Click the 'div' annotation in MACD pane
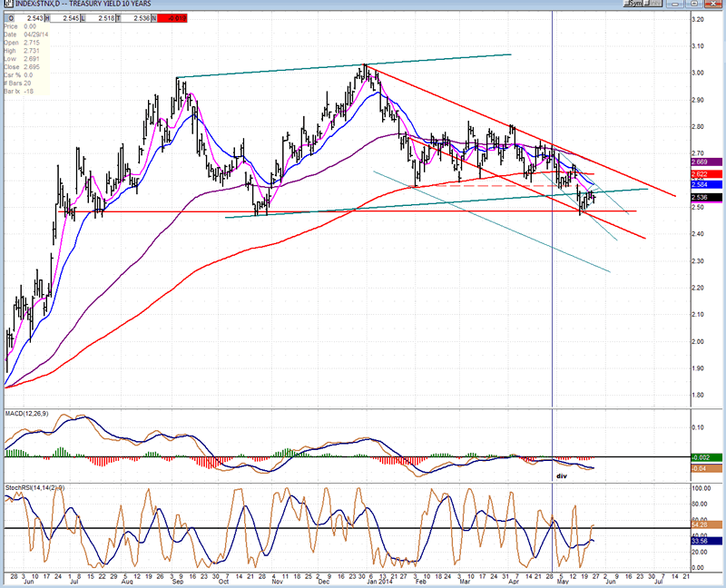This screenshot has width=726, height=588. tap(561, 475)
